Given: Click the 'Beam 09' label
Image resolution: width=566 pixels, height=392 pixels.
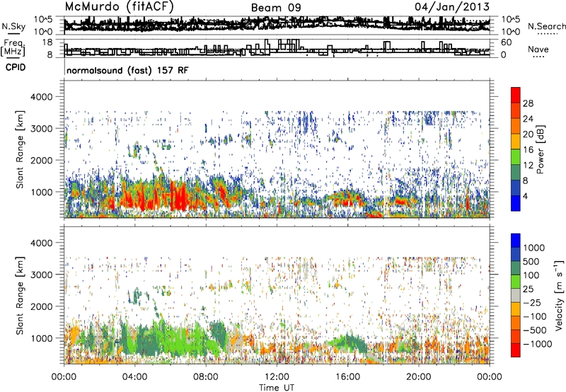Looking at the screenshot, I should [x=276, y=8].
